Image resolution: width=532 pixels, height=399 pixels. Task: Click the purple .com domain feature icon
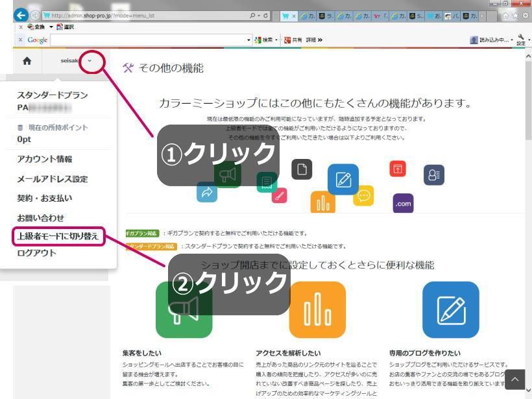click(402, 204)
